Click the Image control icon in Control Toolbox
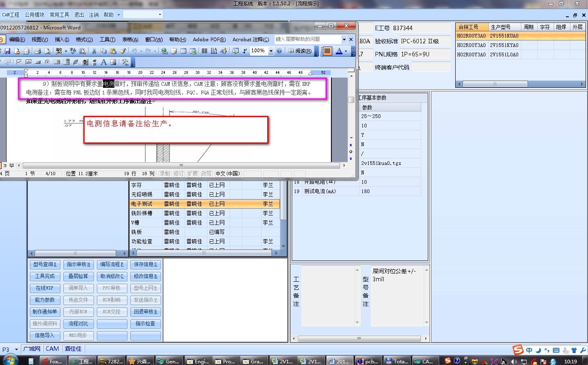 [113, 62]
